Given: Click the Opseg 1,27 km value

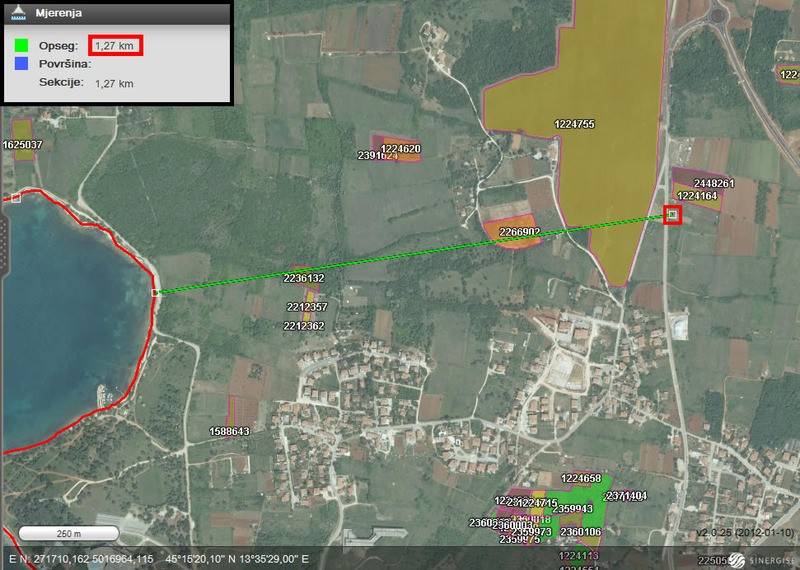Looking at the screenshot, I should [114, 45].
